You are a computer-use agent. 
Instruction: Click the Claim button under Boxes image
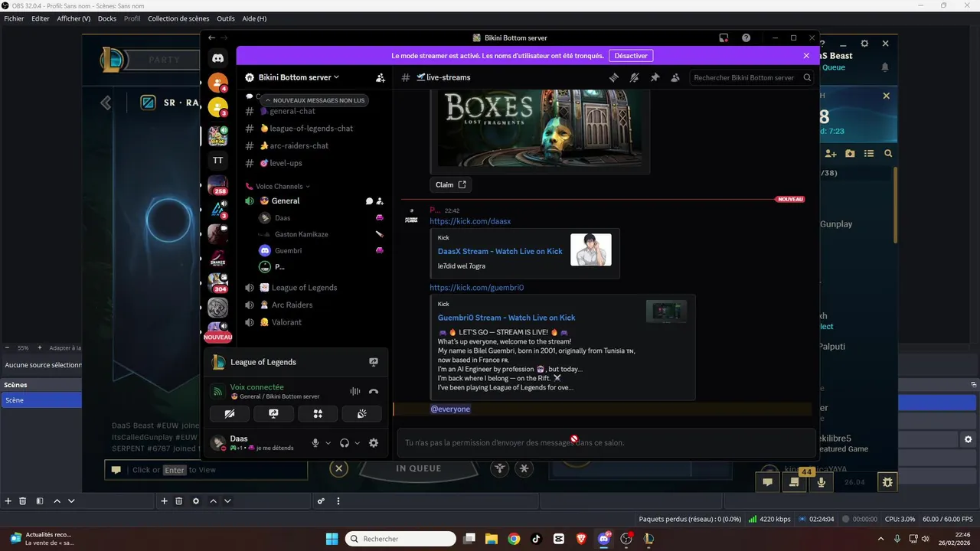pos(450,184)
